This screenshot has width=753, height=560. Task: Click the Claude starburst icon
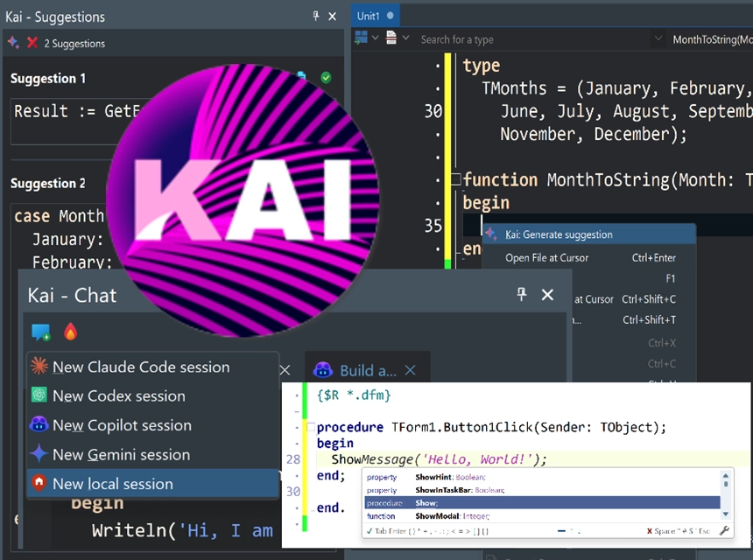(39, 366)
